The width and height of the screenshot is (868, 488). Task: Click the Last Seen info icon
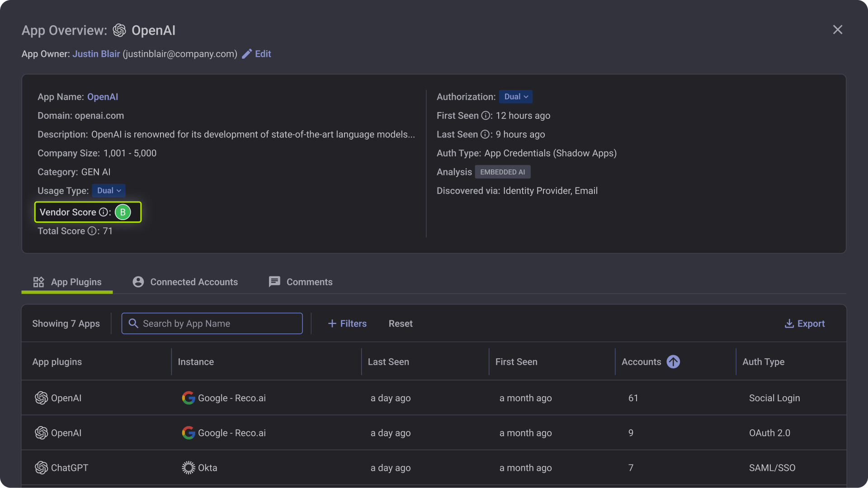485,135
